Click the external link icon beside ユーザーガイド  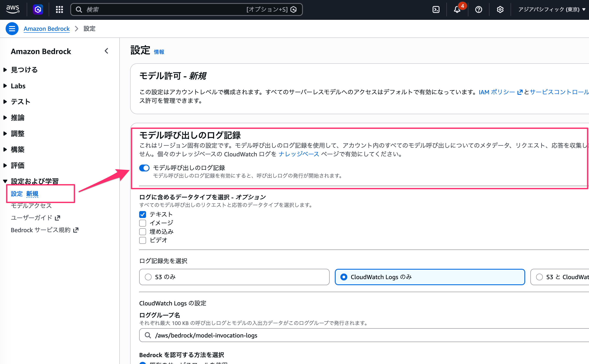[58, 218]
